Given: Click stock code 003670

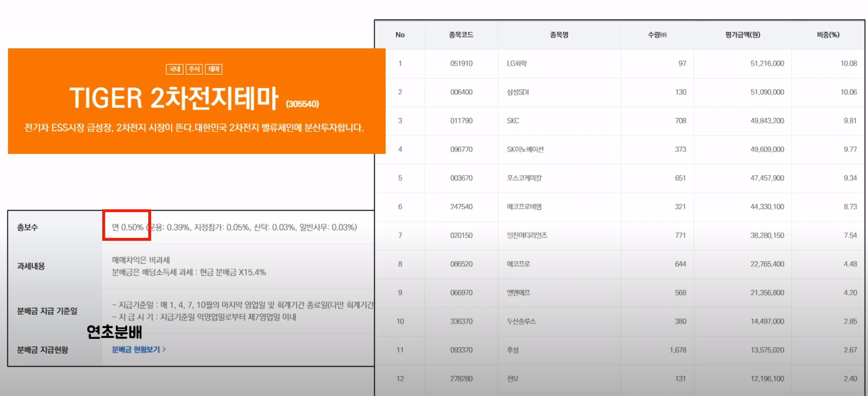Looking at the screenshot, I should pyautogui.click(x=461, y=178).
